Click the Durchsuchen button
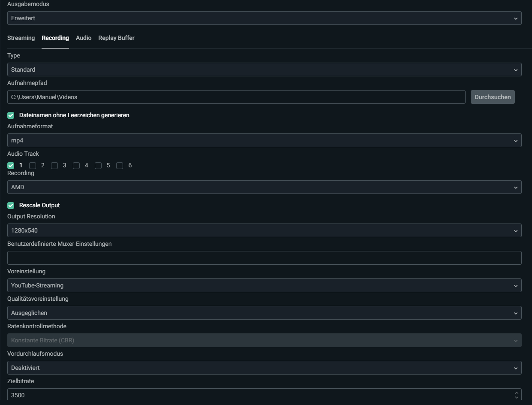 coord(493,97)
